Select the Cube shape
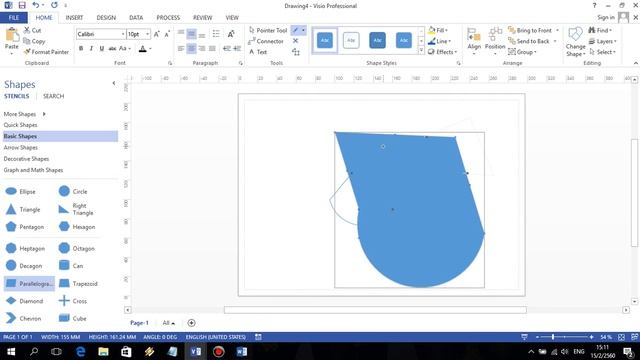The height and width of the screenshot is (360, 640). point(72,318)
